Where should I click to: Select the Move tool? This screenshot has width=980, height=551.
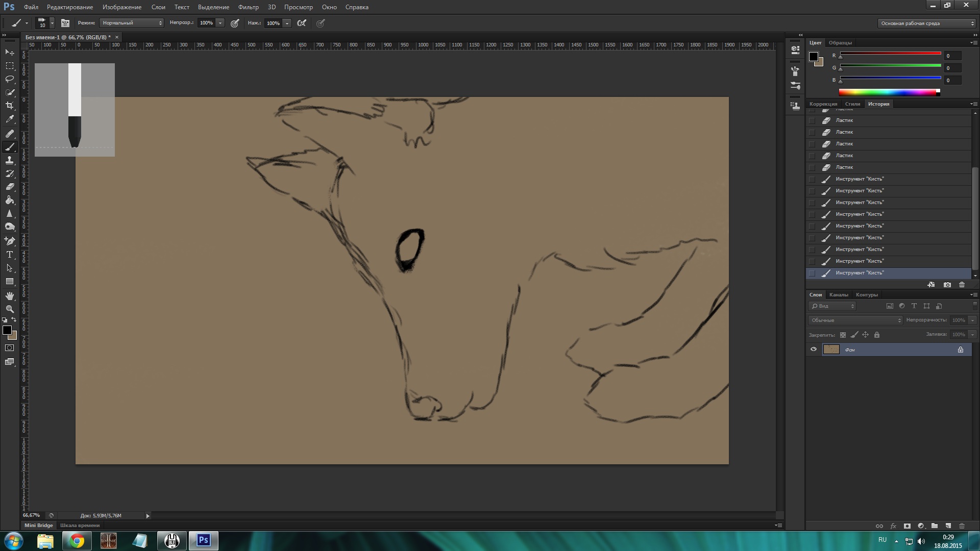click(x=10, y=53)
